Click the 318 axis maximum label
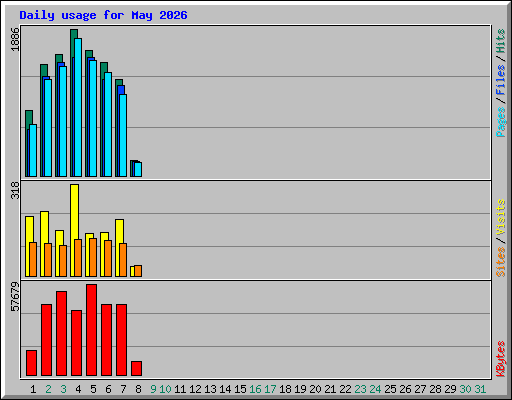 [15, 190]
